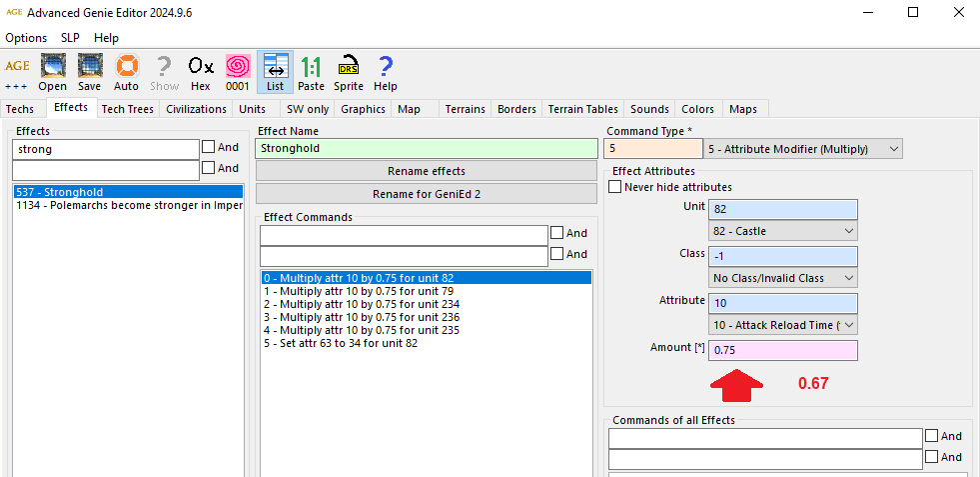This screenshot has width=980, height=477.
Task: Open the Options menu
Action: click(26, 38)
